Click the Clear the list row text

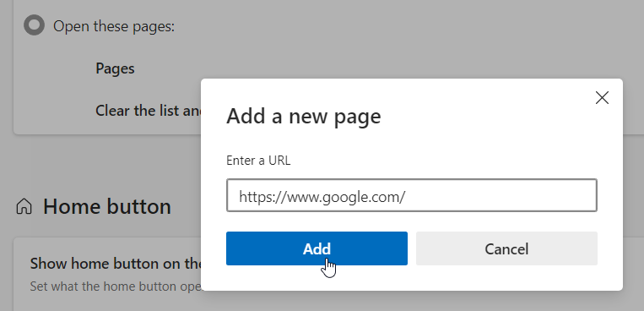tap(149, 110)
